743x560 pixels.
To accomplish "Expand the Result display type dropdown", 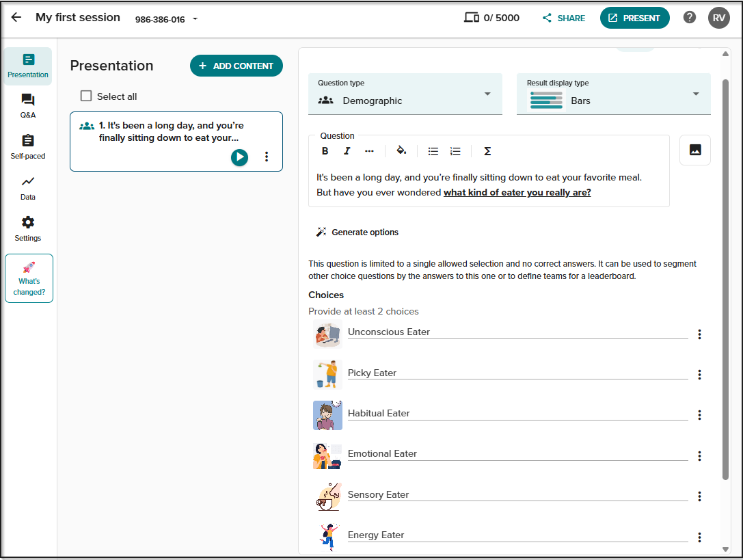I will tap(614, 94).
